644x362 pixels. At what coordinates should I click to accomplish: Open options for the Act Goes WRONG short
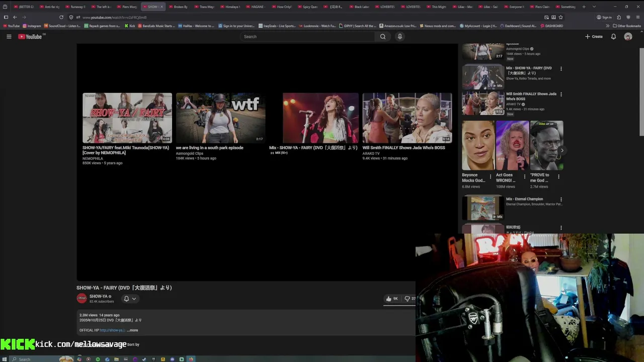[x=525, y=176]
